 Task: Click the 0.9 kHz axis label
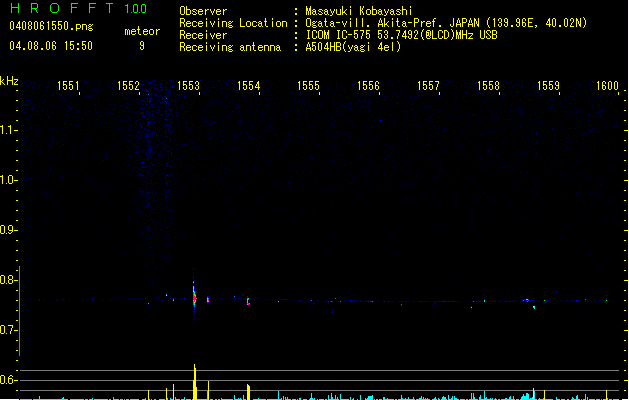[x=8, y=230]
